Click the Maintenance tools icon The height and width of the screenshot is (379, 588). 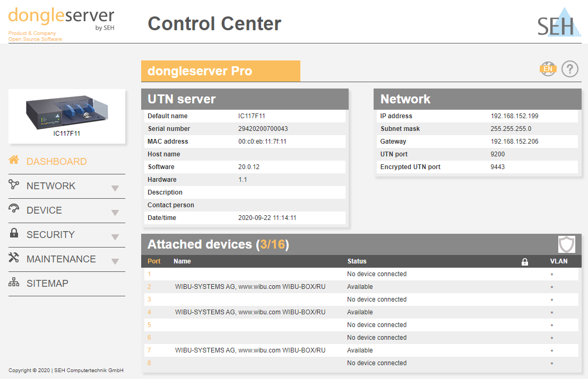[14, 258]
